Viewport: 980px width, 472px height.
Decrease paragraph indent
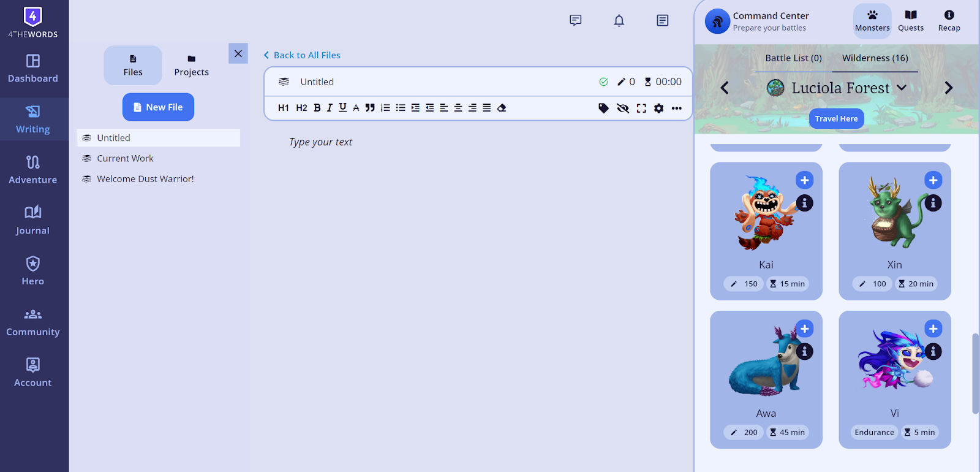click(430, 108)
